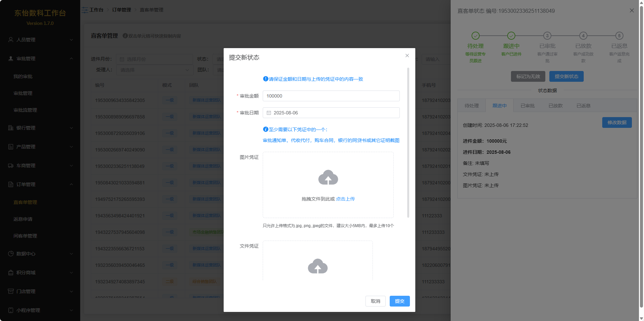Click the calendar icon in 审批日期 field
644x321 pixels.
269,113
